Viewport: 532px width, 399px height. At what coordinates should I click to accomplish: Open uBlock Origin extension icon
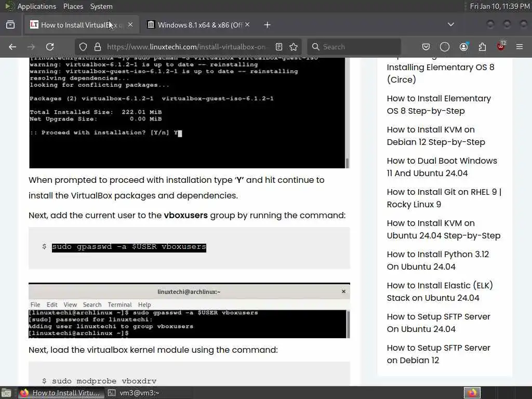click(501, 46)
